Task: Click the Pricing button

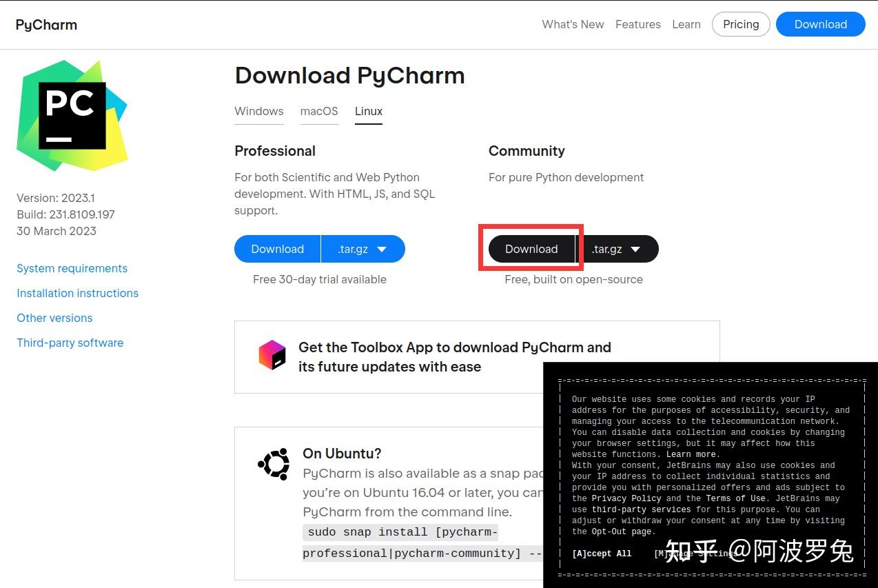Action: coord(740,24)
